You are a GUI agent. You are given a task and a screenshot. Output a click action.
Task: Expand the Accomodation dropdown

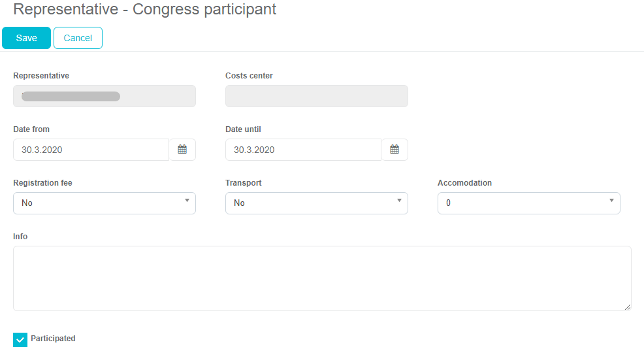[x=529, y=203]
